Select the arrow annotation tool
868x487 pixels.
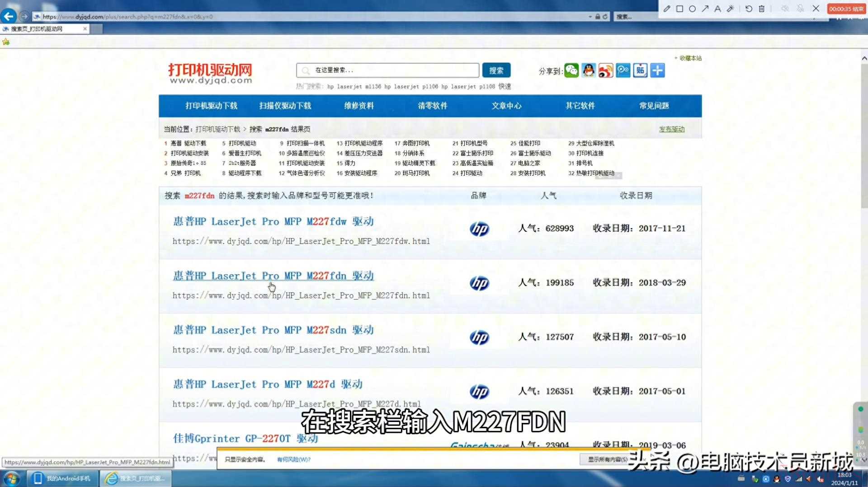pyautogui.click(x=705, y=9)
